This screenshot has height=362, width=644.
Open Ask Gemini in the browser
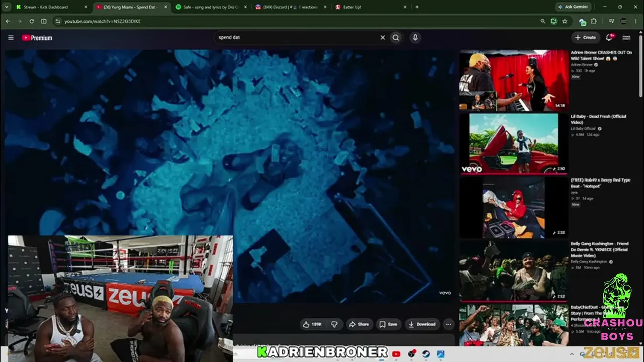click(573, 7)
